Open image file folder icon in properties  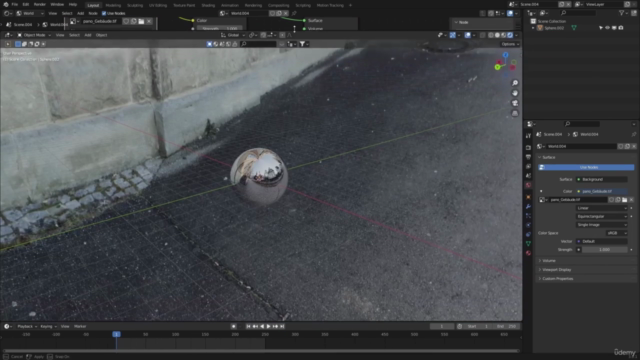(624, 200)
